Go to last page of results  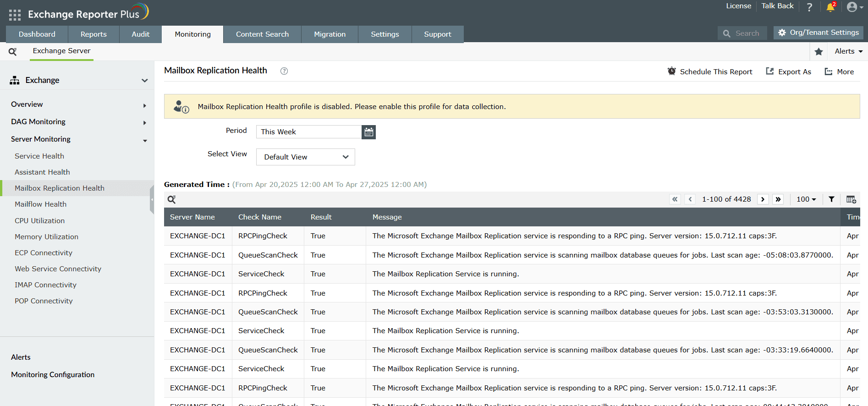click(778, 199)
